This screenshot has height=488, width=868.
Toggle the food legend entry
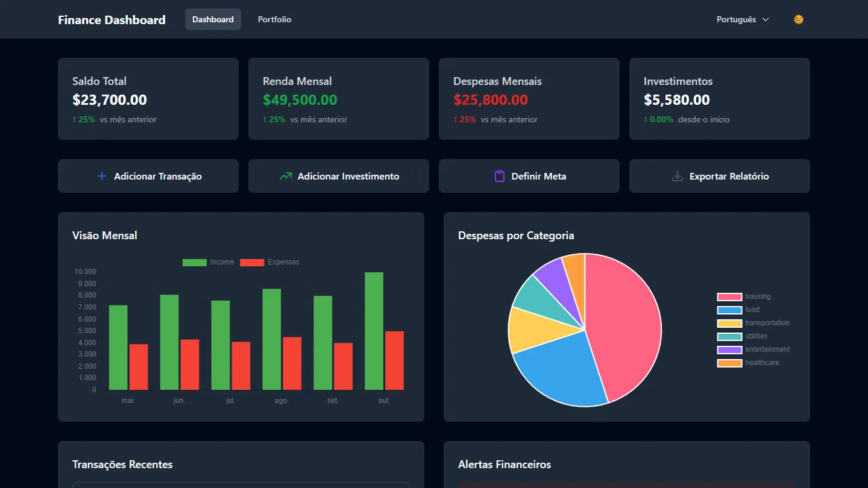pos(738,310)
